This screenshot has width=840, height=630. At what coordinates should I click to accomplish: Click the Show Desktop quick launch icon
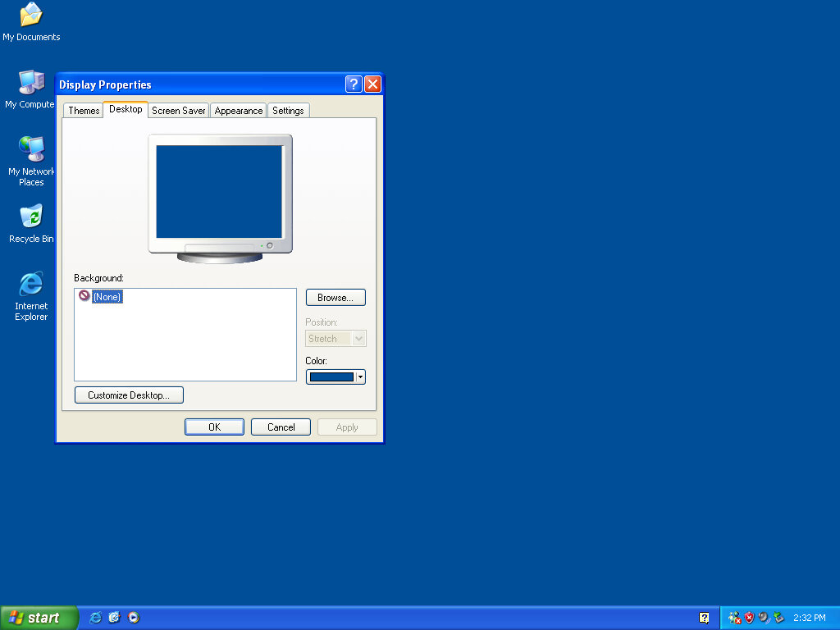tap(114, 617)
